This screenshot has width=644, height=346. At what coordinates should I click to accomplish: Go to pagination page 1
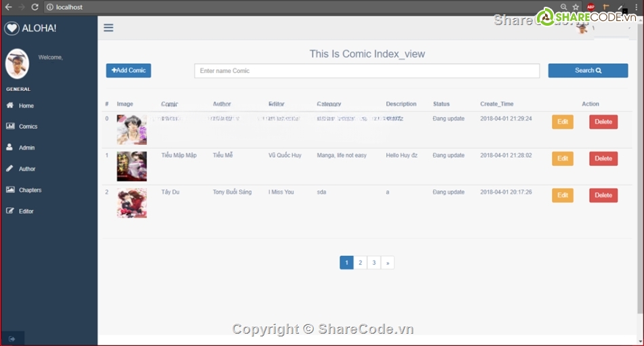point(346,262)
